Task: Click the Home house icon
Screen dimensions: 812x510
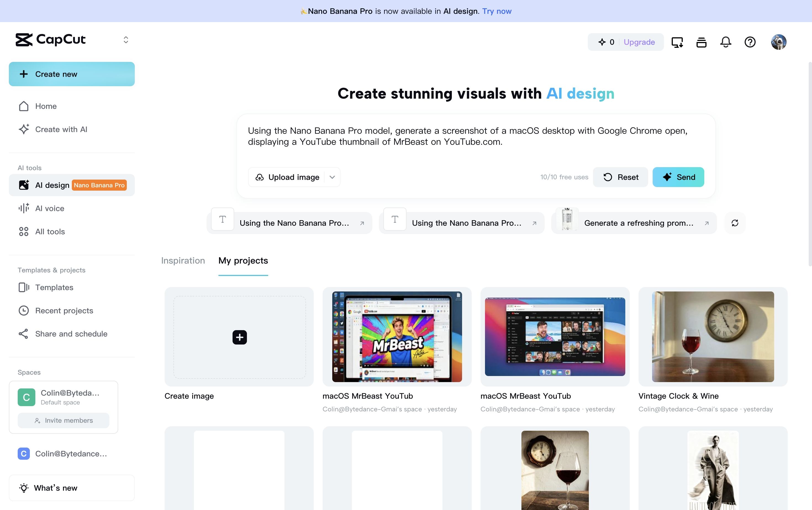Action: [23, 106]
